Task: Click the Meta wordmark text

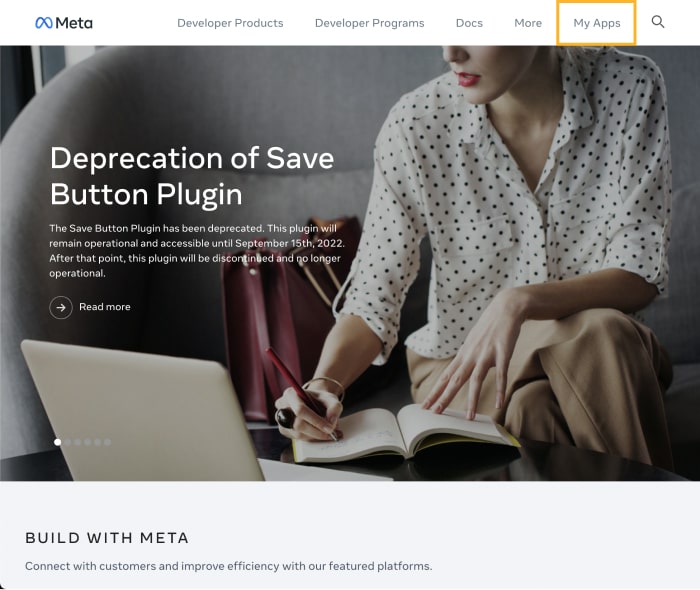Action: click(74, 23)
